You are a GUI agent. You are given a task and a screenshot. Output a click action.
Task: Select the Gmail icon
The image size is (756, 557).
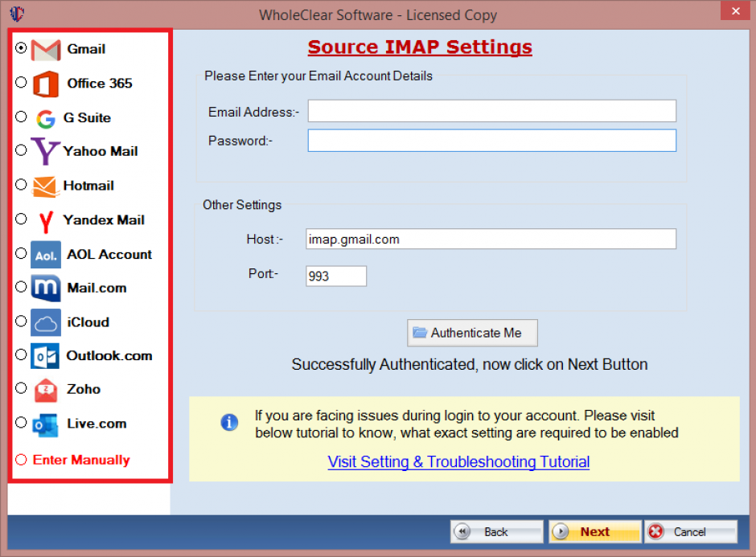45,48
